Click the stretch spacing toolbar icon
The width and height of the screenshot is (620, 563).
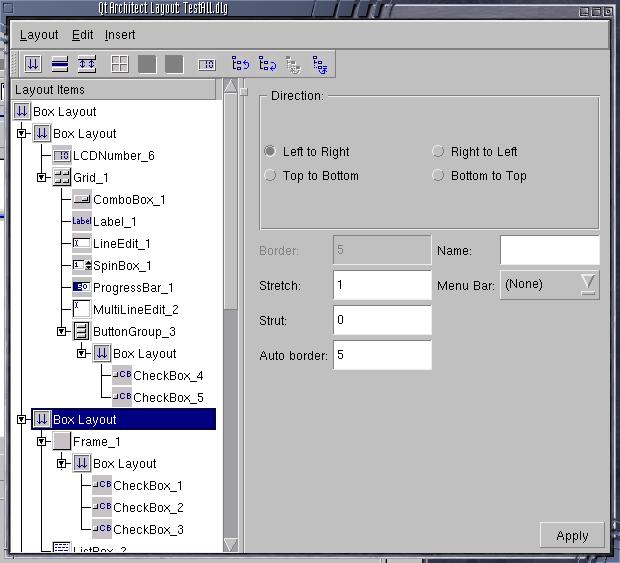(x=86, y=64)
